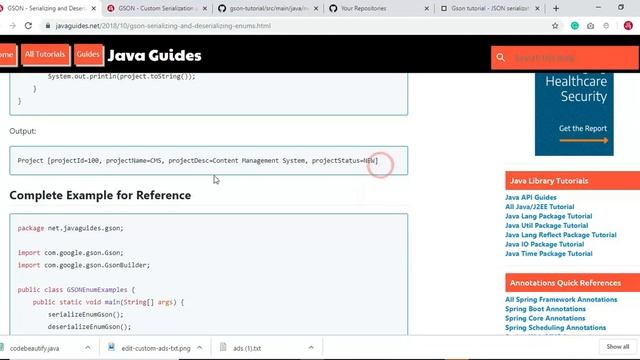Click Show all downloads button
This screenshot has width=640, height=360.
(618, 347)
